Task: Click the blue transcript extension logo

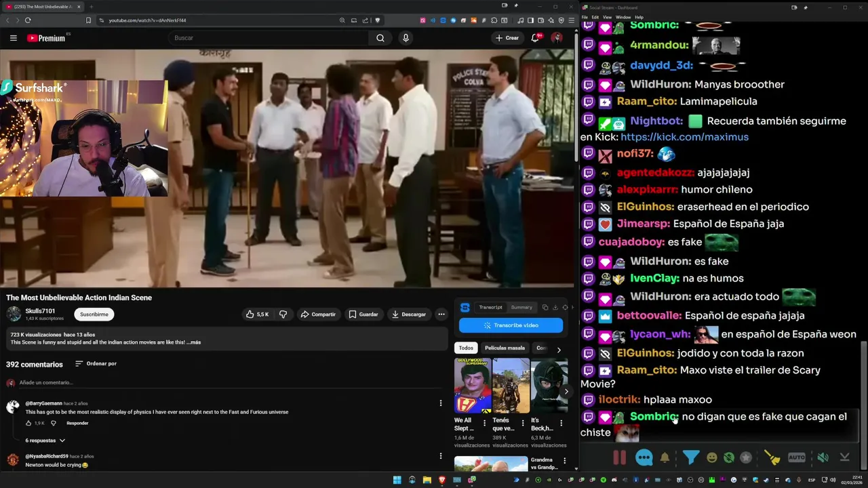Action: (465, 308)
